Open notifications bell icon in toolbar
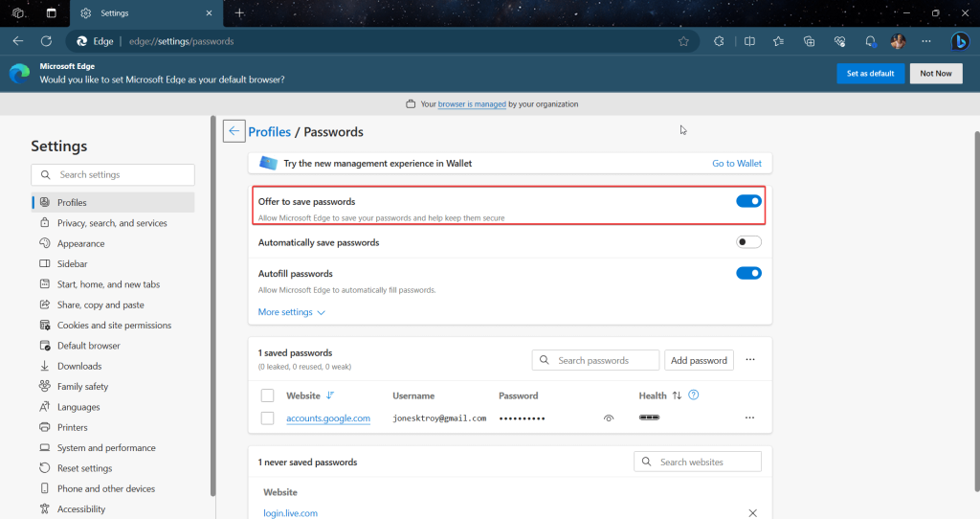The width and height of the screenshot is (980, 519). click(x=870, y=41)
